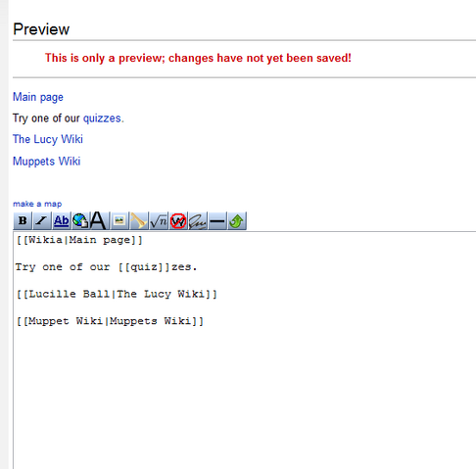Place cursor in wikitext edit area
The image size is (476, 469).
point(245,351)
